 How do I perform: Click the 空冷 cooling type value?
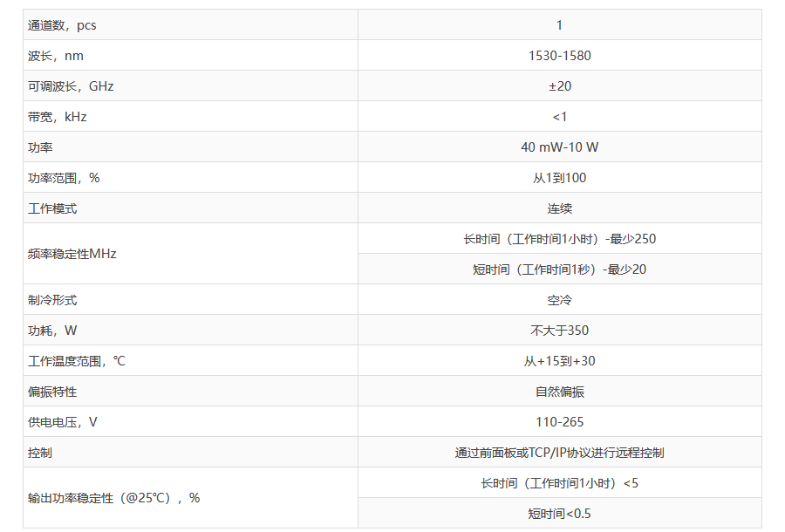point(559,300)
